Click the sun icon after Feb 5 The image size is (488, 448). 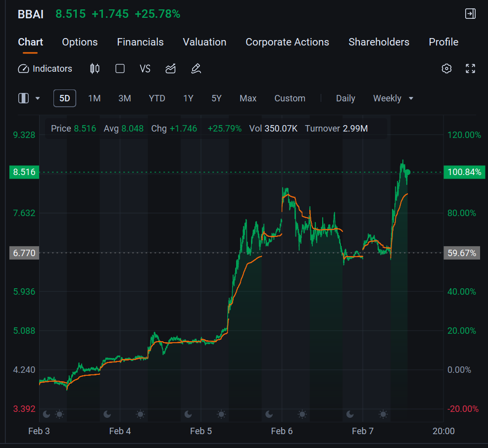click(221, 414)
